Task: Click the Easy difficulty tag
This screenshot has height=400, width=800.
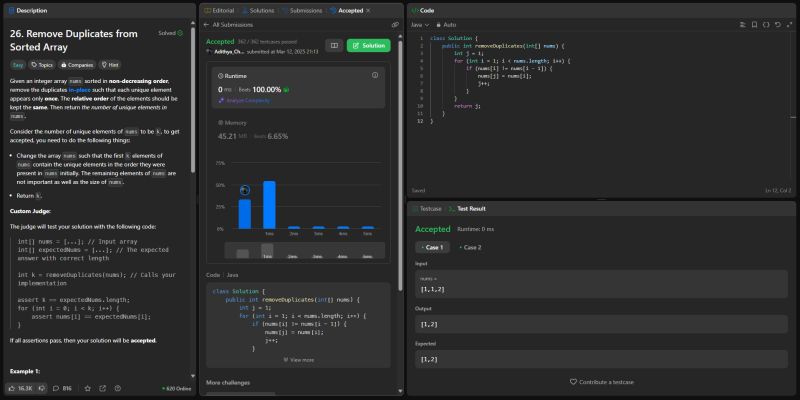Action: [x=18, y=65]
